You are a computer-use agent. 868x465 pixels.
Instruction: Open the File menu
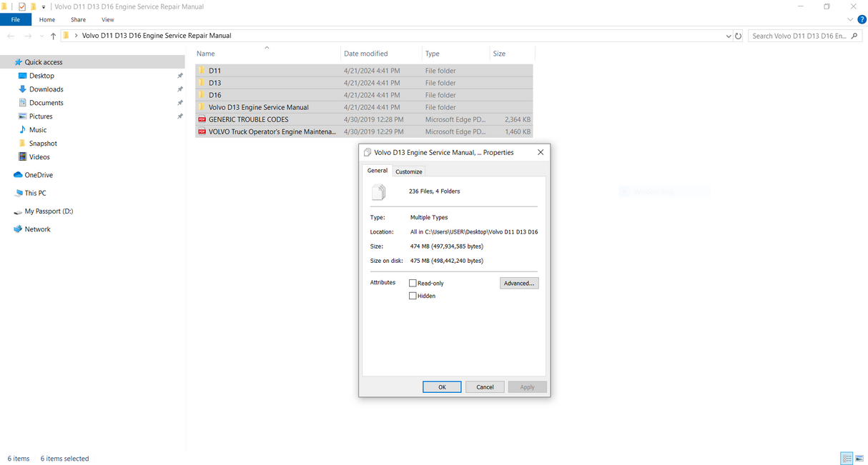16,20
